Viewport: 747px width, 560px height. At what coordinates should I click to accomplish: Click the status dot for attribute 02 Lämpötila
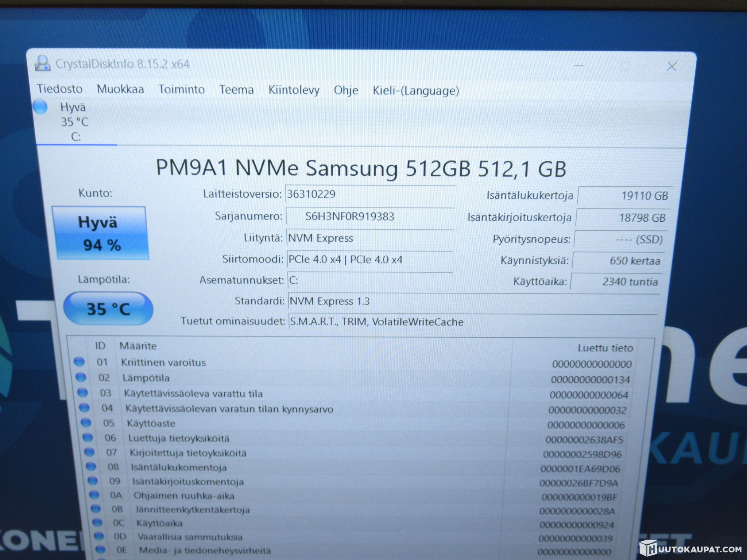click(x=81, y=377)
